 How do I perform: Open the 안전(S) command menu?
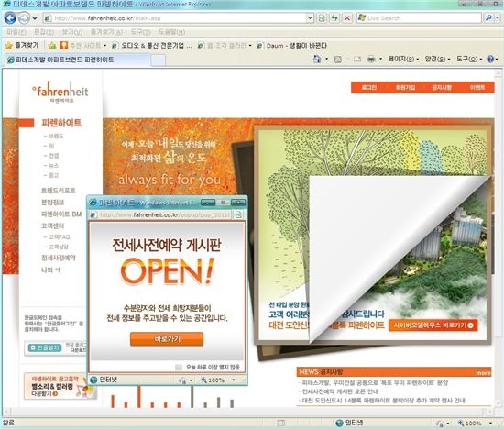coord(437,60)
